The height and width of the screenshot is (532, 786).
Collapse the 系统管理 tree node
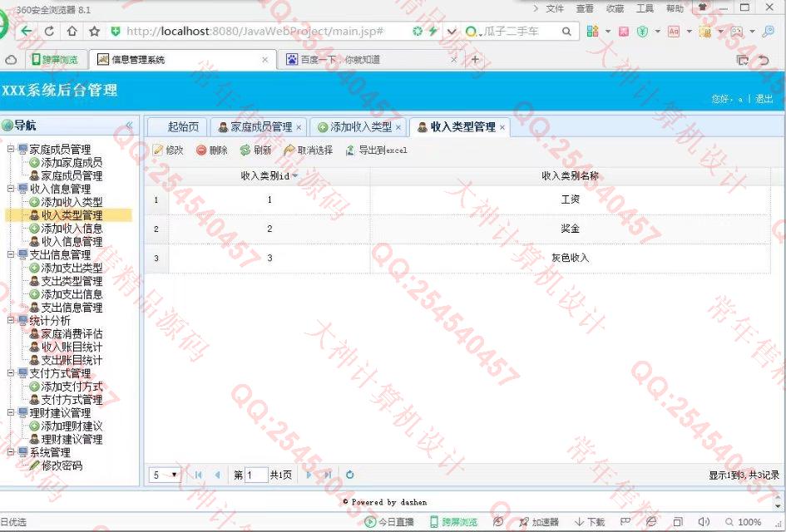point(11,452)
